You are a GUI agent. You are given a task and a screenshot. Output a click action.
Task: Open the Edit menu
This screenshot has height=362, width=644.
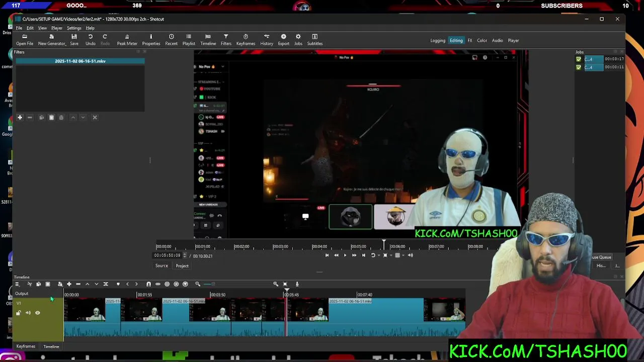[30, 28]
